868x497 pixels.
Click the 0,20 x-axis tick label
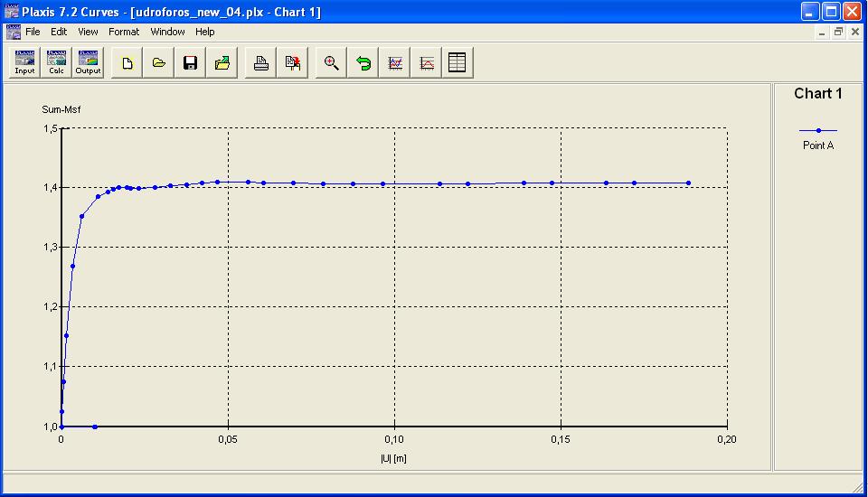coord(727,439)
